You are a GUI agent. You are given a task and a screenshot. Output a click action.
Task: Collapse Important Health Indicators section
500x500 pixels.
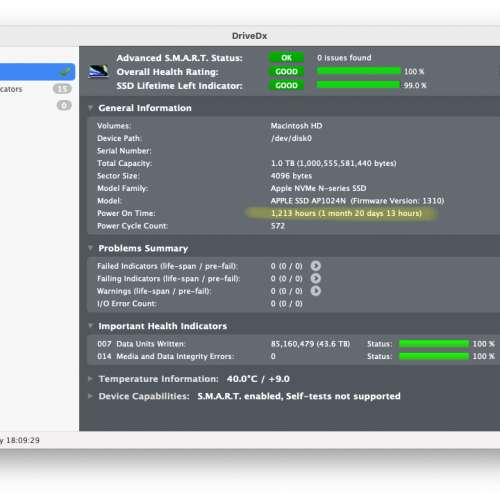click(x=90, y=326)
